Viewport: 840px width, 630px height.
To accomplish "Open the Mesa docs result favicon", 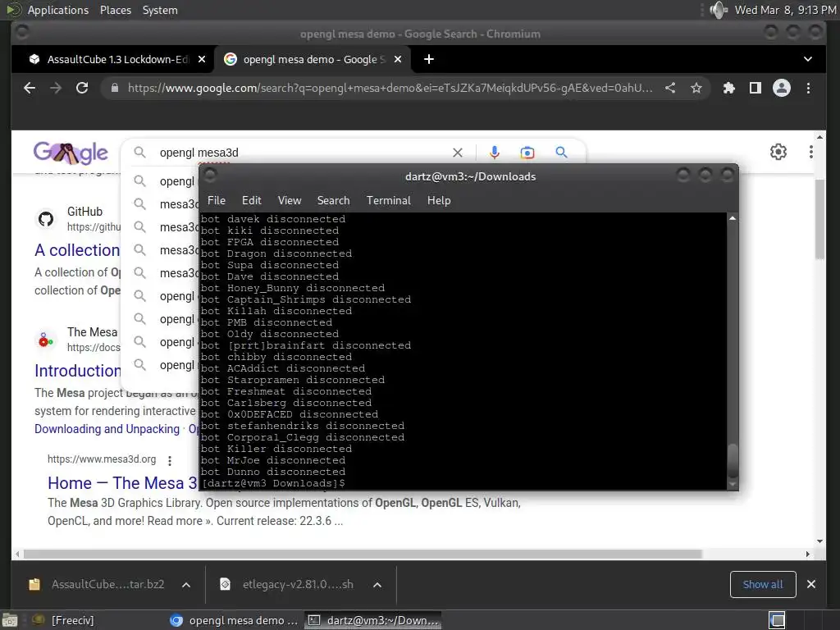I will tap(46, 339).
